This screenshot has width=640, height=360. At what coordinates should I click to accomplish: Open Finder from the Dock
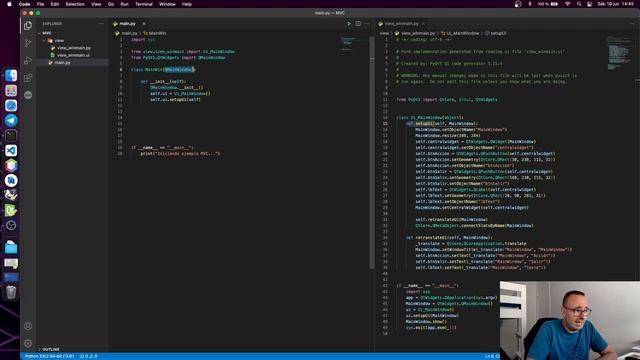11,75
